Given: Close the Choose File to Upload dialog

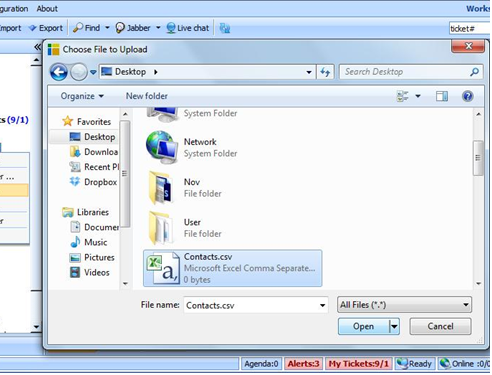Looking at the screenshot, I should tap(468, 46).
